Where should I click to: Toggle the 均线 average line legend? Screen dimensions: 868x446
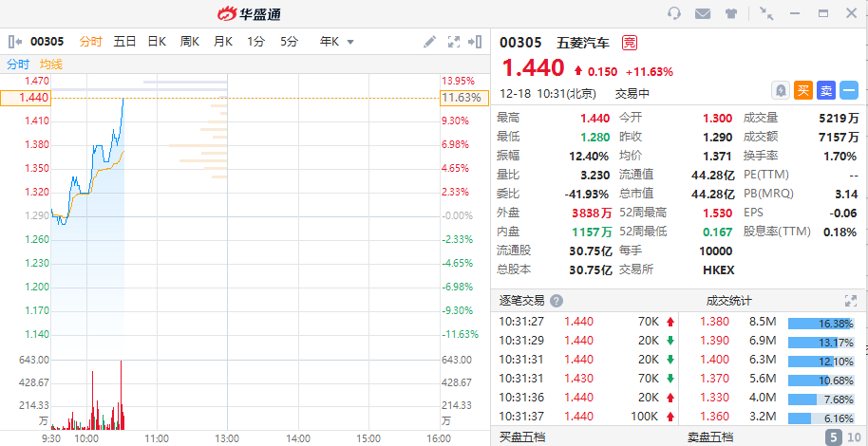coord(51,65)
